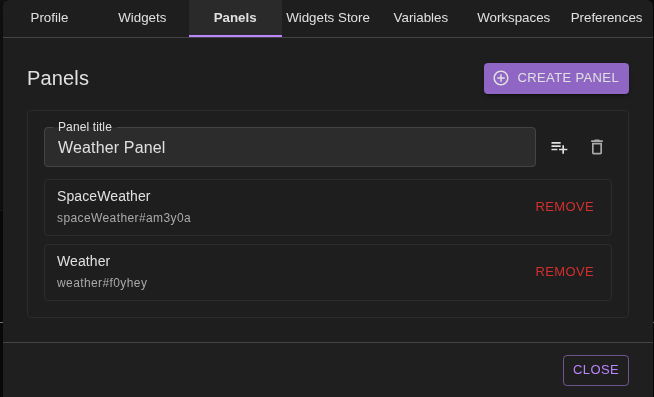
Task: Close the settings dialog
Action: [x=596, y=370]
